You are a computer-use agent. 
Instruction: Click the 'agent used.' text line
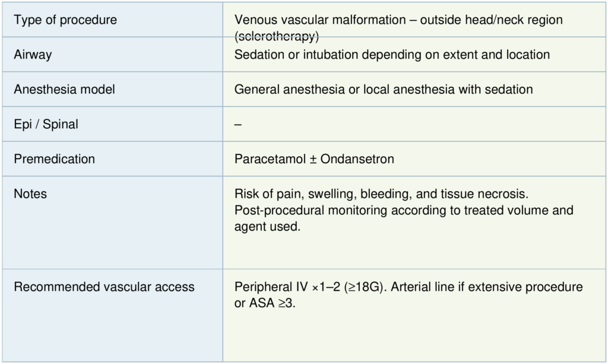[268, 226]
